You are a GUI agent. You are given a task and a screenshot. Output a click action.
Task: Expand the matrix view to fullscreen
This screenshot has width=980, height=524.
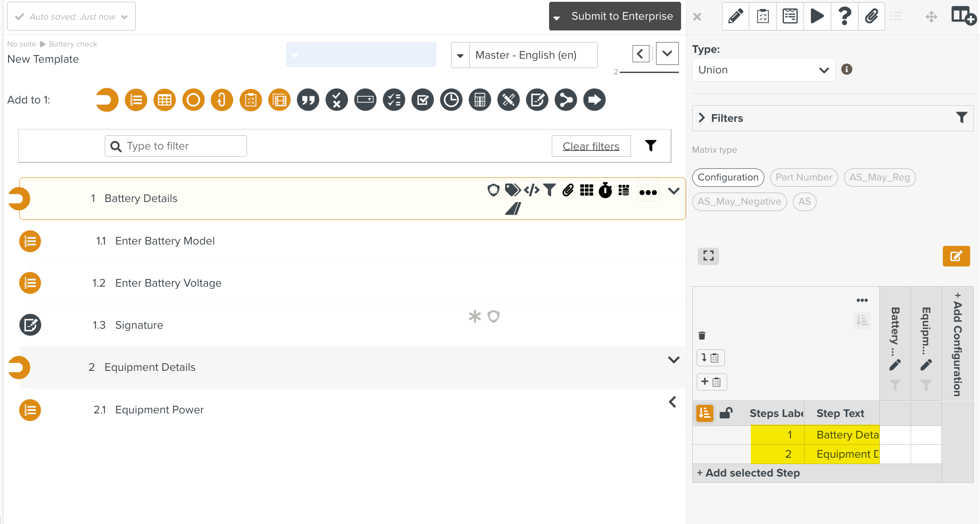pos(708,256)
